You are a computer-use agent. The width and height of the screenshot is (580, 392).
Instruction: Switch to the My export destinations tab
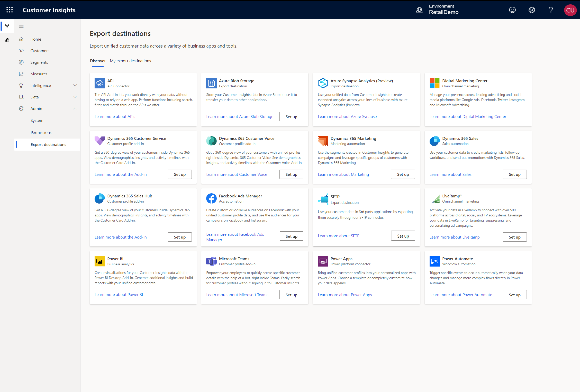coord(130,61)
